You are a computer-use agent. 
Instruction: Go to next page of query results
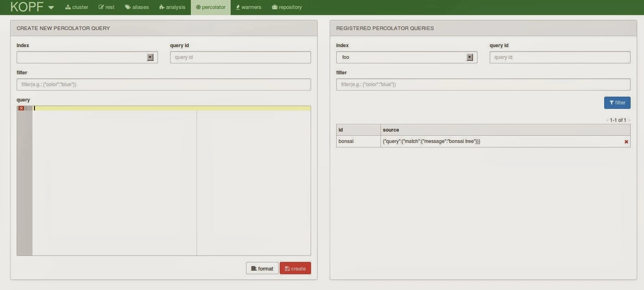click(x=629, y=120)
